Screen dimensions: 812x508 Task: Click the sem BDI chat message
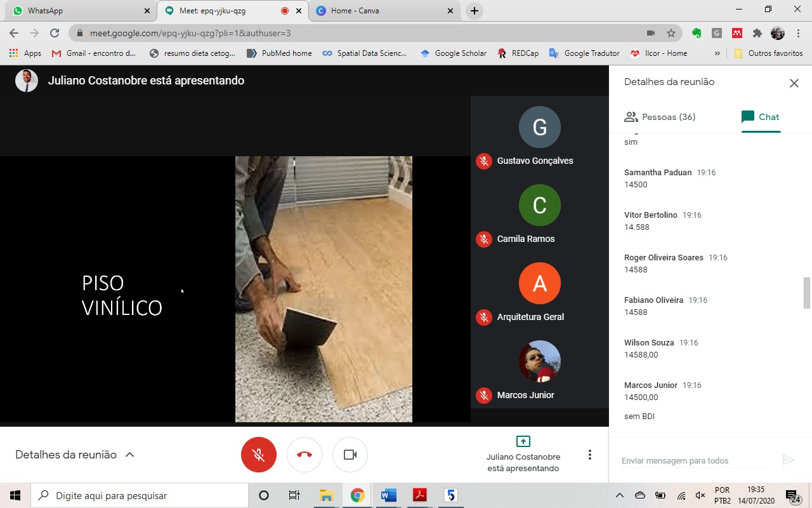click(x=639, y=417)
